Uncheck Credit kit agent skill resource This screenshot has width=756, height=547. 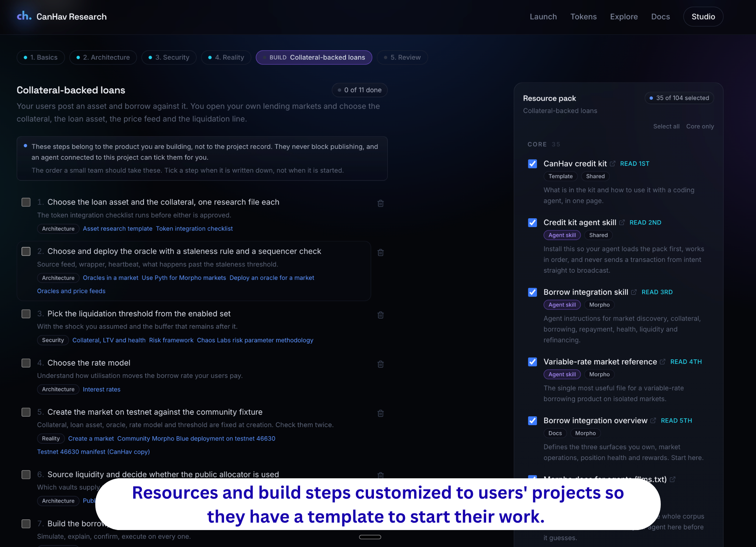(x=532, y=222)
